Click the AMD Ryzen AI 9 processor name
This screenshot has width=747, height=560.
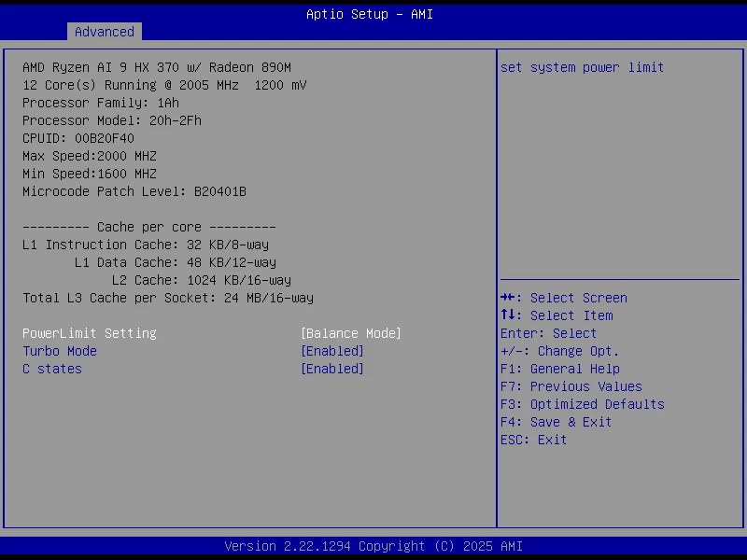[x=157, y=67]
